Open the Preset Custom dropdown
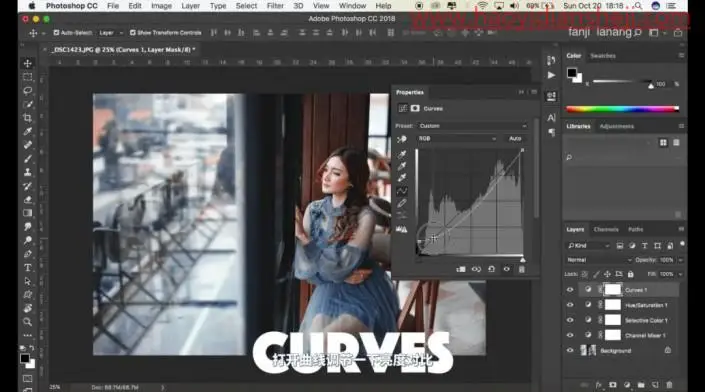This screenshot has width=705, height=392. (473, 126)
